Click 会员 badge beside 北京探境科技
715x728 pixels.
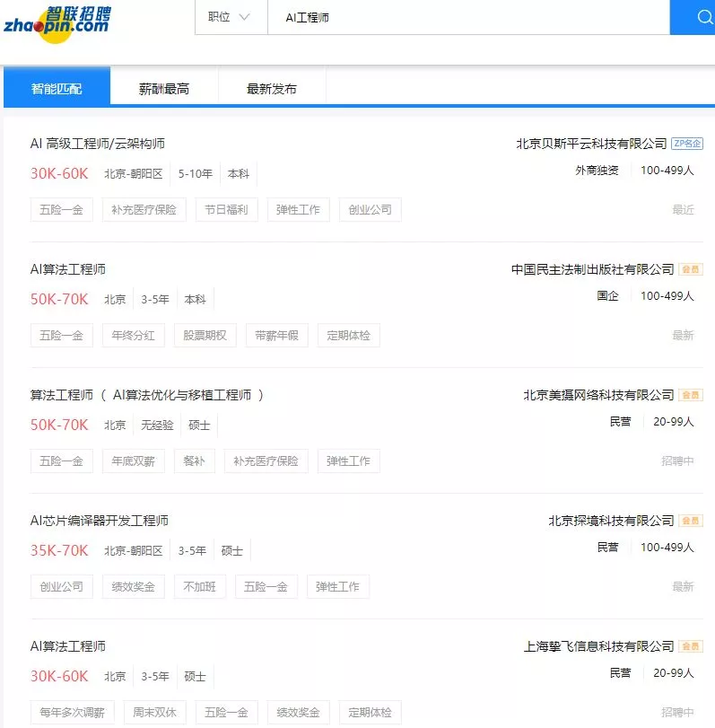[x=691, y=521]
